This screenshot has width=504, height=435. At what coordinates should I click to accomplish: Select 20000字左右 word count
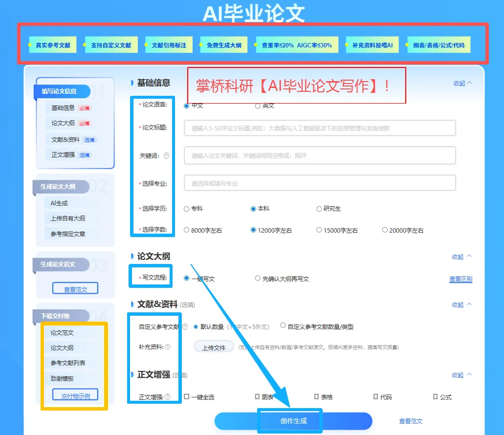(x=385, y=230)
